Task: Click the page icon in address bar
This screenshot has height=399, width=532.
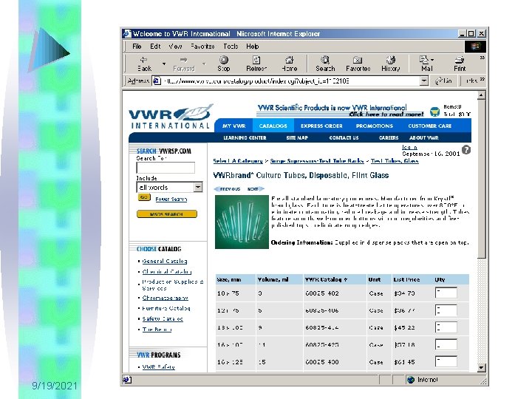Action: coord(157,81)
